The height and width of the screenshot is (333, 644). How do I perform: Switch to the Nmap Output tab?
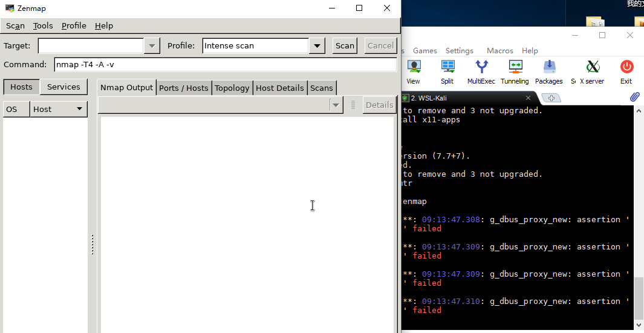click(x=126, y=88)
